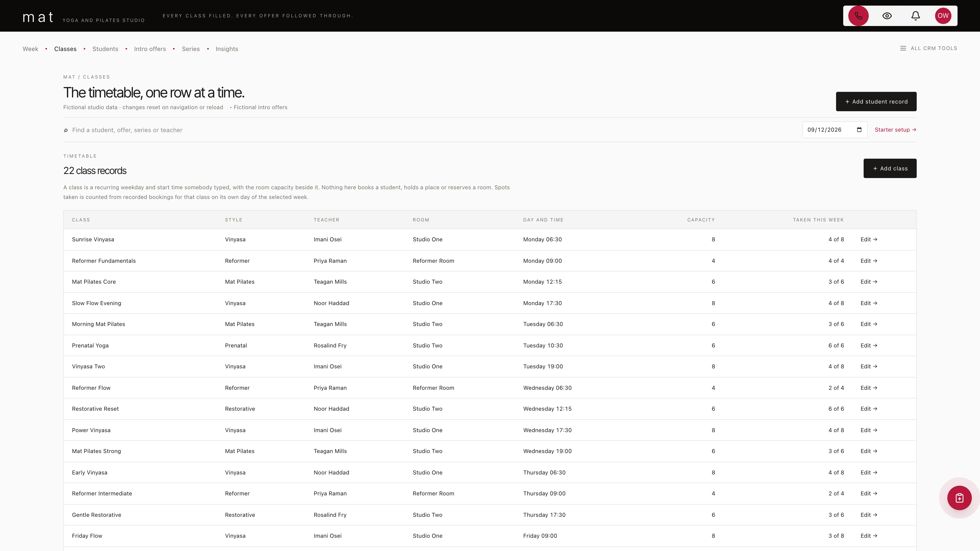Screen dimensions: 980x551
Task: Edit the Friday Flow class
Action: [868, 535]
